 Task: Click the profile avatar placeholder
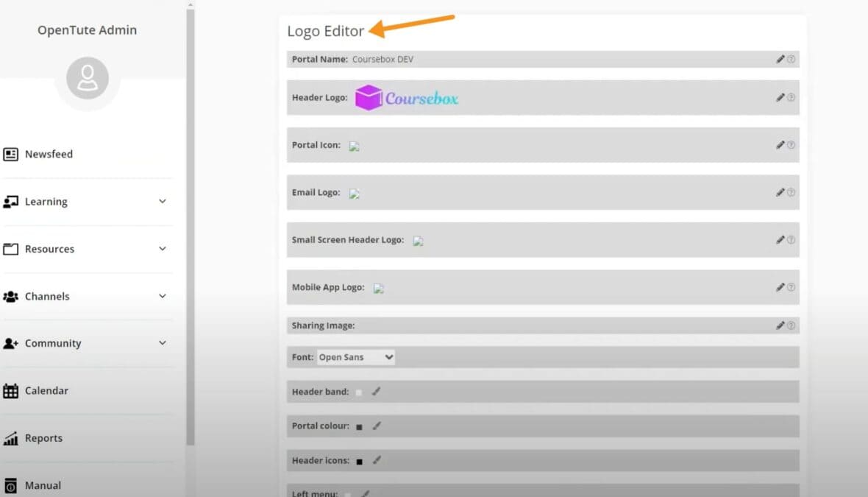tap(87, 77)
